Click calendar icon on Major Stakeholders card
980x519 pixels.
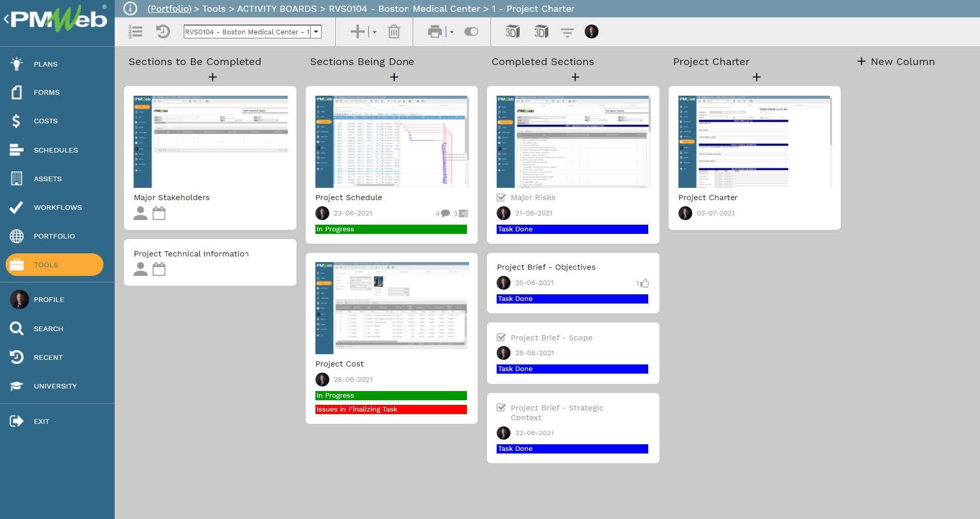tap(159, 213)
